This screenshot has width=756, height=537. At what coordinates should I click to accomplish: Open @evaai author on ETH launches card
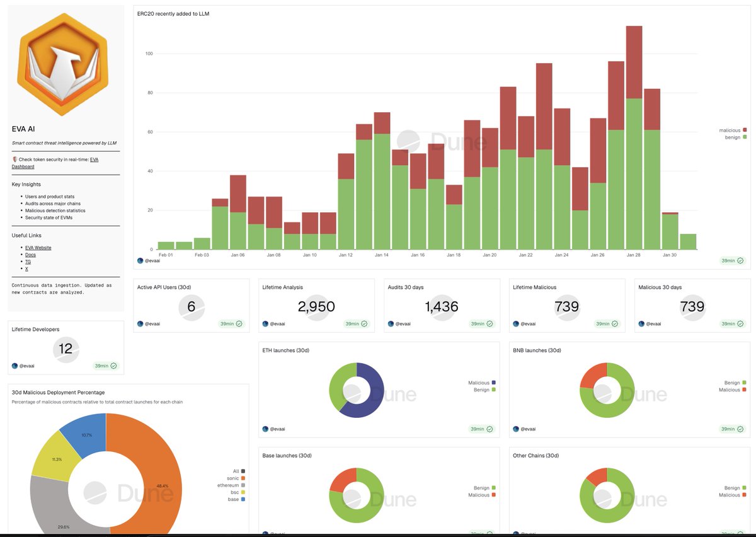[273, 429]
